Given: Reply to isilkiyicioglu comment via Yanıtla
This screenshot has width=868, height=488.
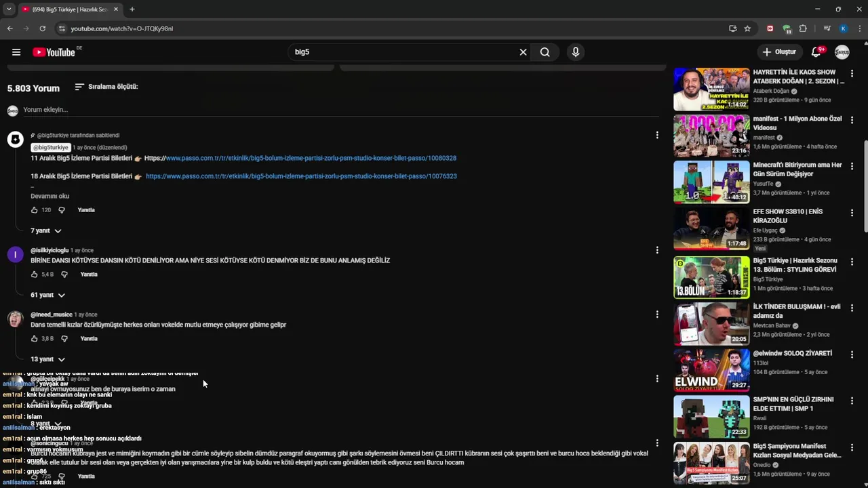Looking at the screenshot, I should 89,274.
